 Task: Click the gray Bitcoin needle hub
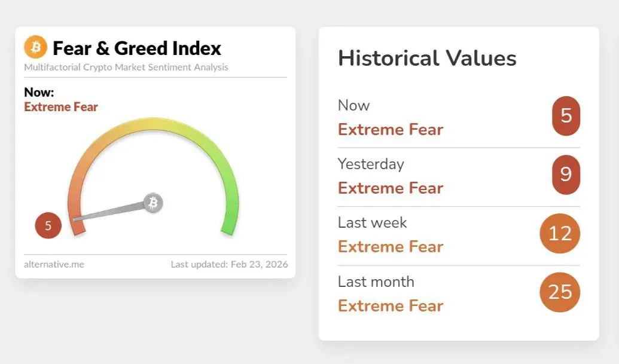click(x=153, y=203)
